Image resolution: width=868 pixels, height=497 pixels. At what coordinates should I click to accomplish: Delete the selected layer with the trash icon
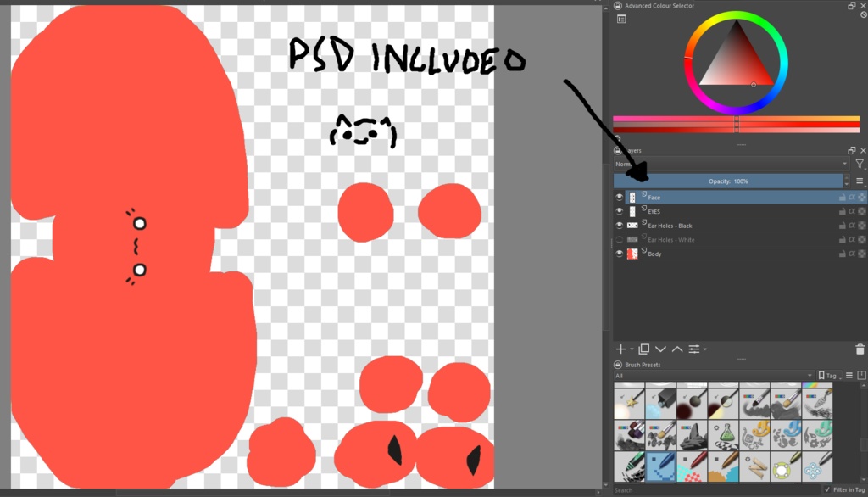point(860,349)
